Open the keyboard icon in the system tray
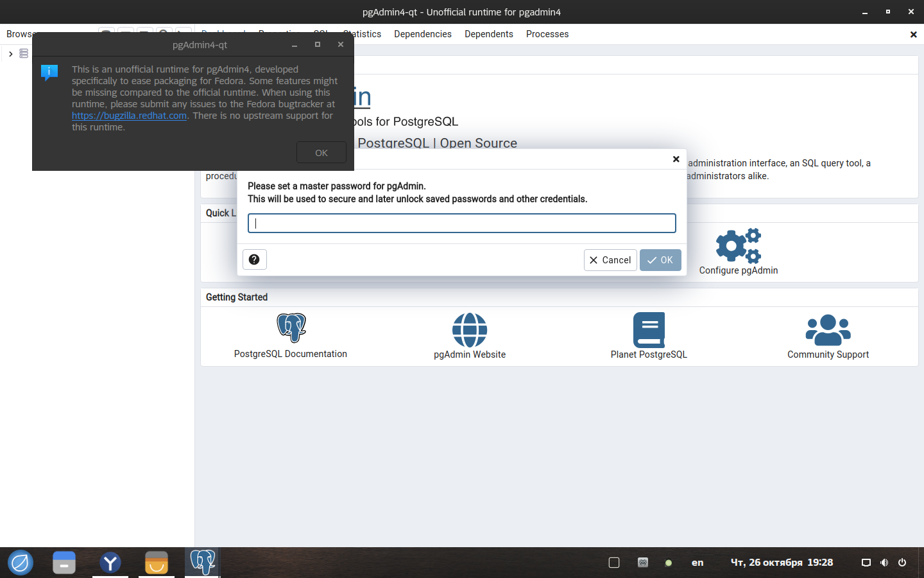Image resolution: width=924 pixels, height=578 pixels. (643, 563)
